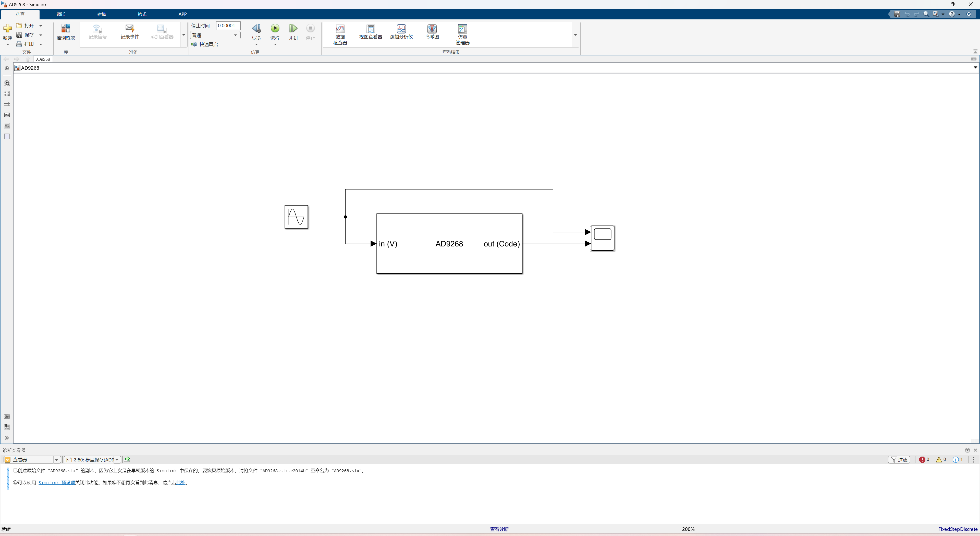The height and width of the screenshot is (536, 980).
Task: Expand the 打开 dropdown arrow
Action: [x=41, y=26]
